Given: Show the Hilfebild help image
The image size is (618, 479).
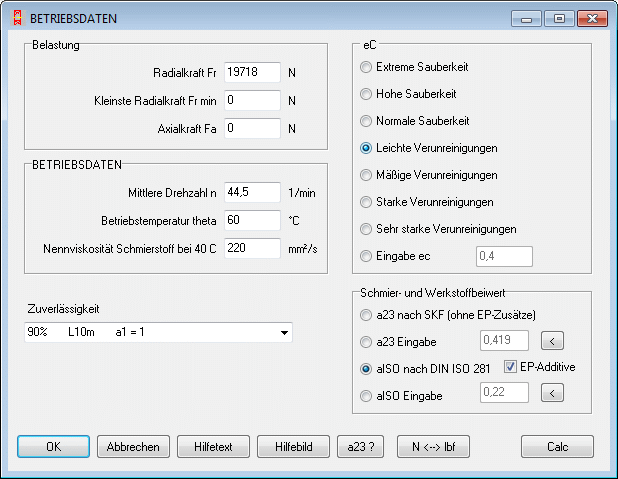Looking at the screenshot, I should click(293, 446).
